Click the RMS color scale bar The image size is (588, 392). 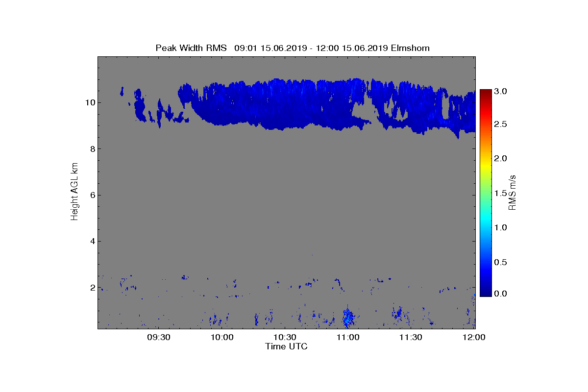click(x=486, y=193)
